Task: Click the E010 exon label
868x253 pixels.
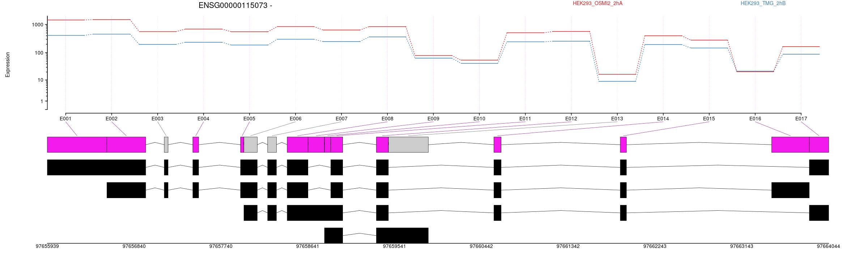Action: click(479, 119)
